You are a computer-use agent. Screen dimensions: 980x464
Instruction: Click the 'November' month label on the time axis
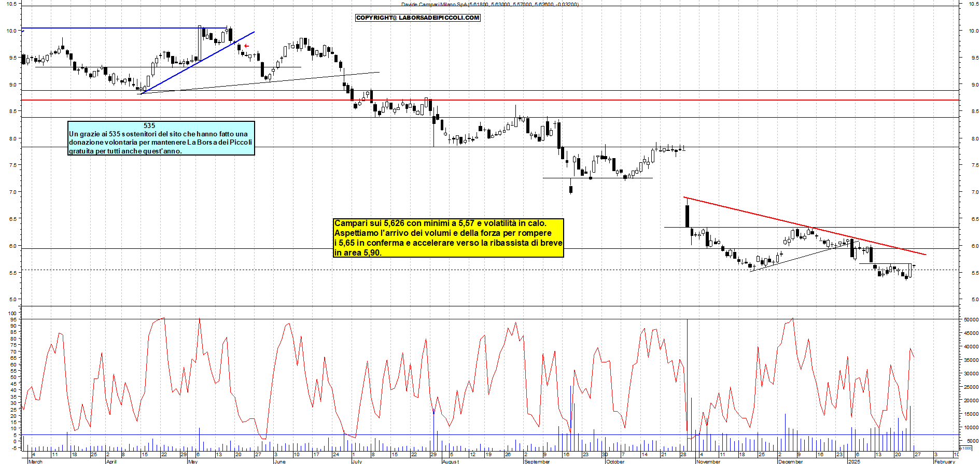tap(708, 461)
